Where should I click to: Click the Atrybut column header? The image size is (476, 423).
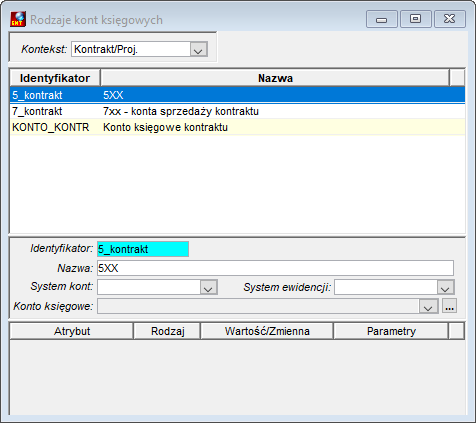click(x=72, y=331)
